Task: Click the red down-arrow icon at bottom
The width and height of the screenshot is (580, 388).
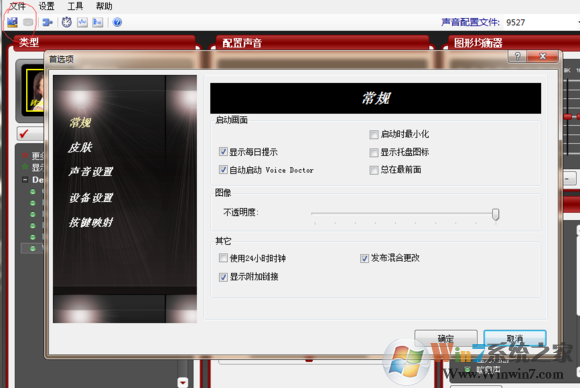Action: [x=183, y=382]
